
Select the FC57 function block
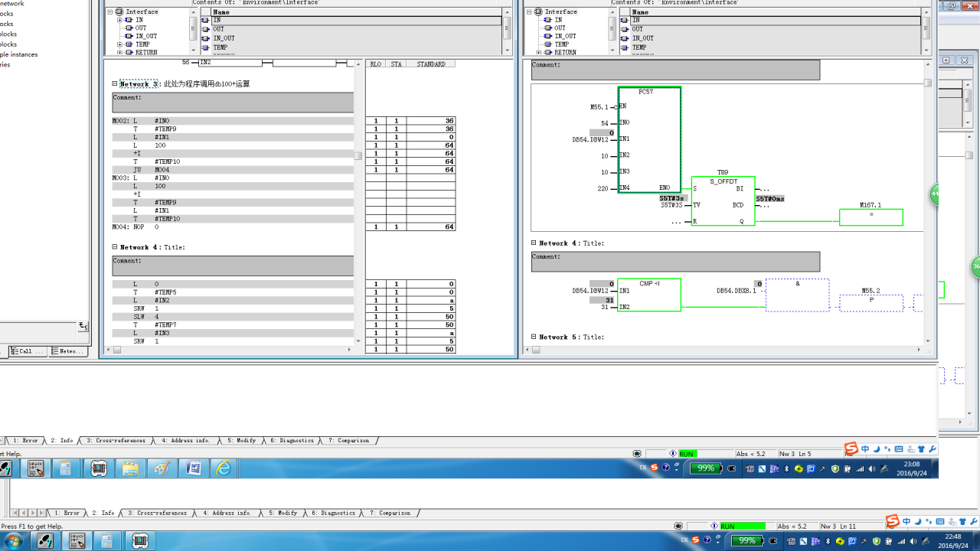649,140
